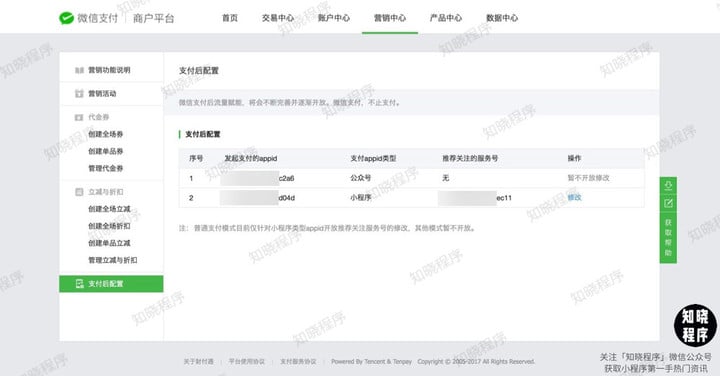
Task: Click the 修改 link for 小程序 row
Action: tap(574, 197)
